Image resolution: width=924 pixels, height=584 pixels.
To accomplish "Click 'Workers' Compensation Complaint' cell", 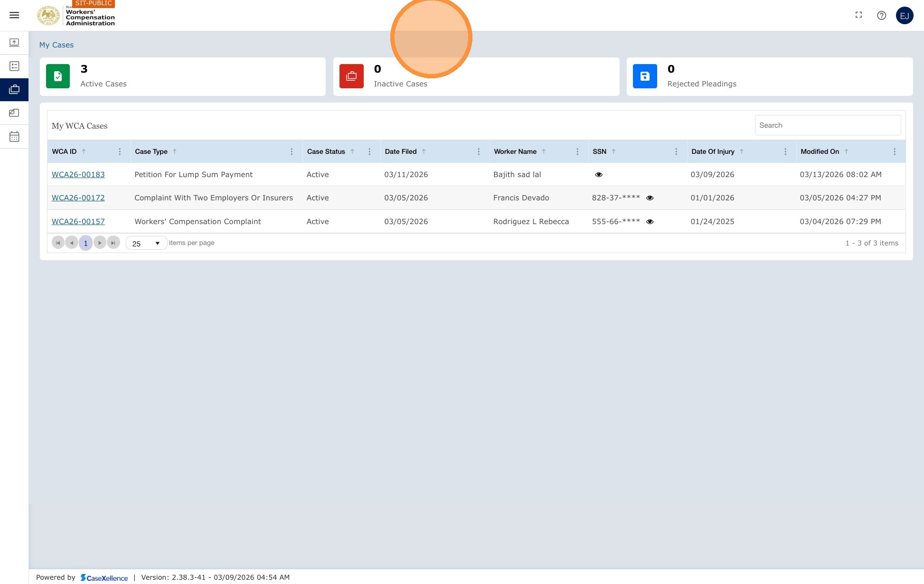I will coord(198,222).
